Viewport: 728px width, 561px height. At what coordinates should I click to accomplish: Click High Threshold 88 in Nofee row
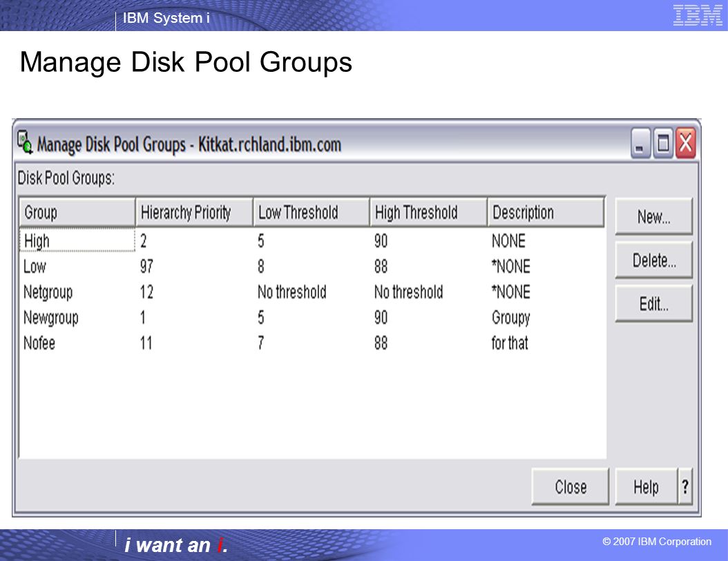coord(381,343)
